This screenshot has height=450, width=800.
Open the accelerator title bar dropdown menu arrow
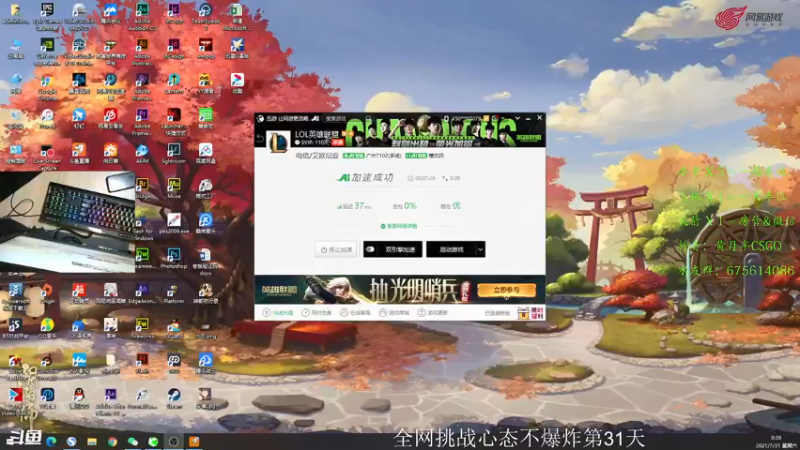(x=517, y=118)
